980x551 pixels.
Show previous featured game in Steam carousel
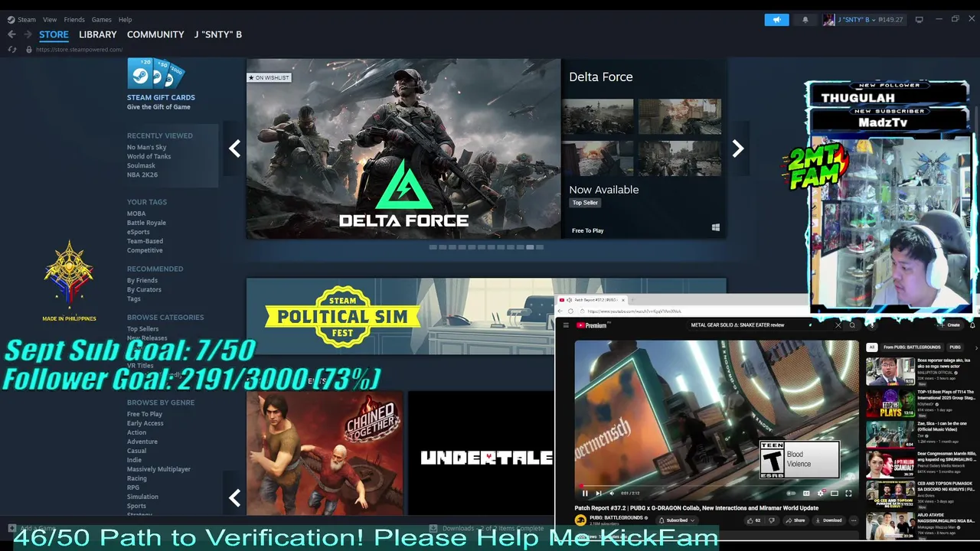click(x=235, y=148)
